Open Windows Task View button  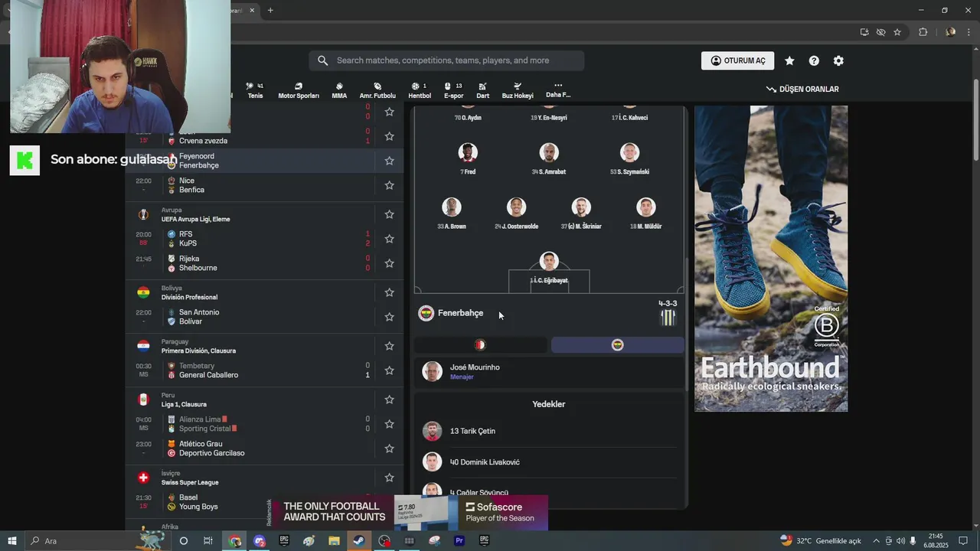(208, 540)
